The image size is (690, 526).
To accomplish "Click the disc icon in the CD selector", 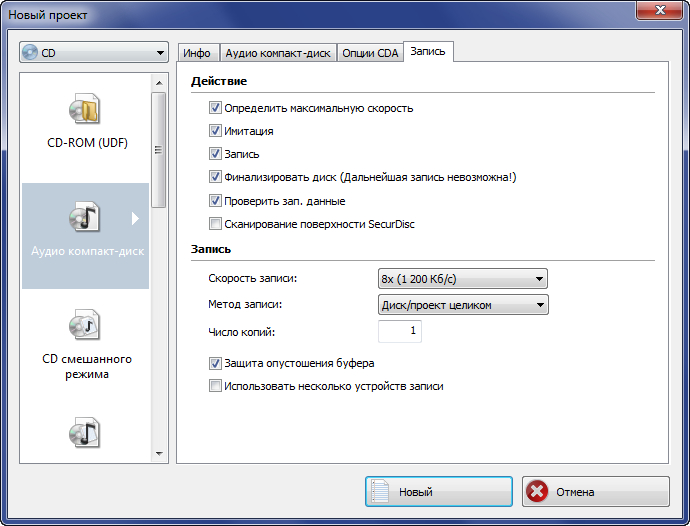I will pyautogui.click(x=30, y=52).
